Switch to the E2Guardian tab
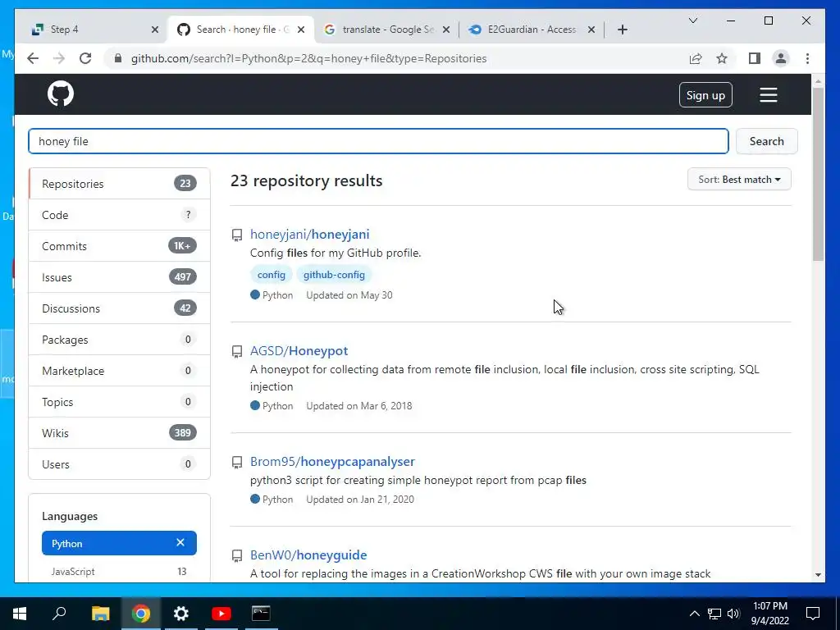The image size is (840, 630). 531,30
